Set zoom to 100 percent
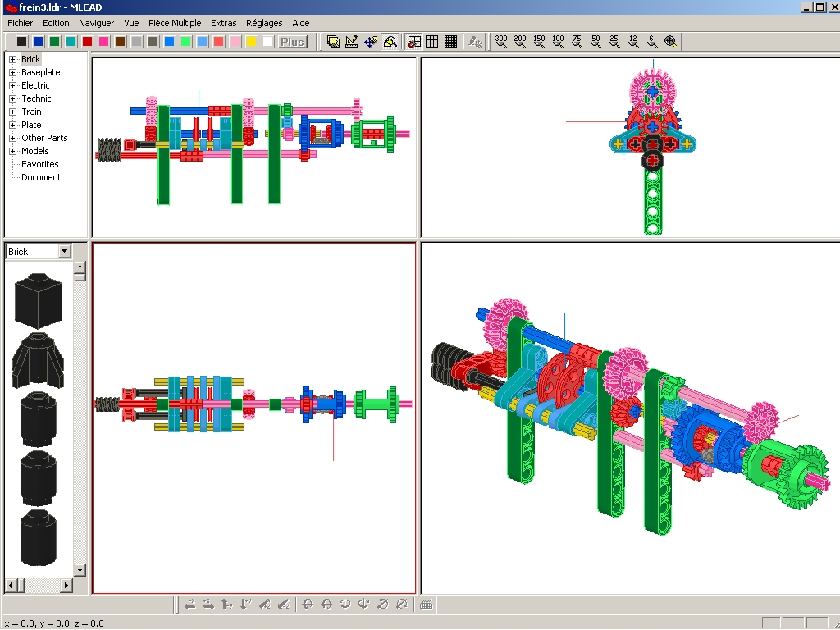The image size is (840, 630). pos(558,41)
